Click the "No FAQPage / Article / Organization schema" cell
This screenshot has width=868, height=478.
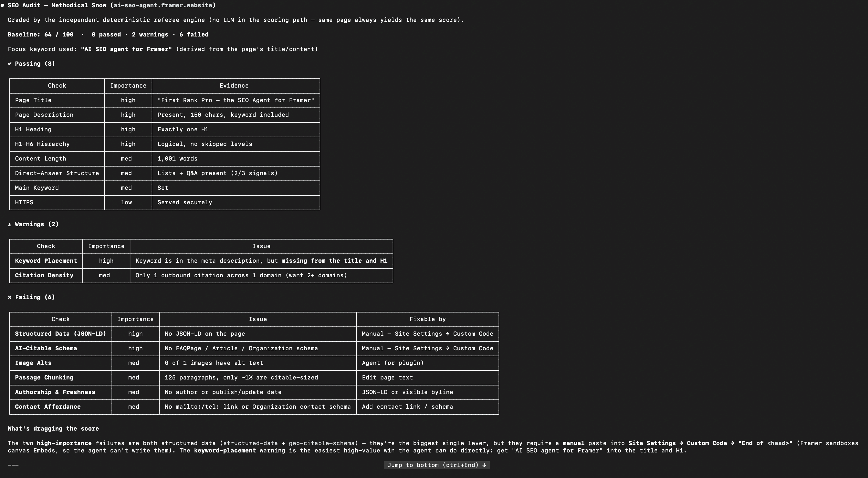(x=258, y=348)
